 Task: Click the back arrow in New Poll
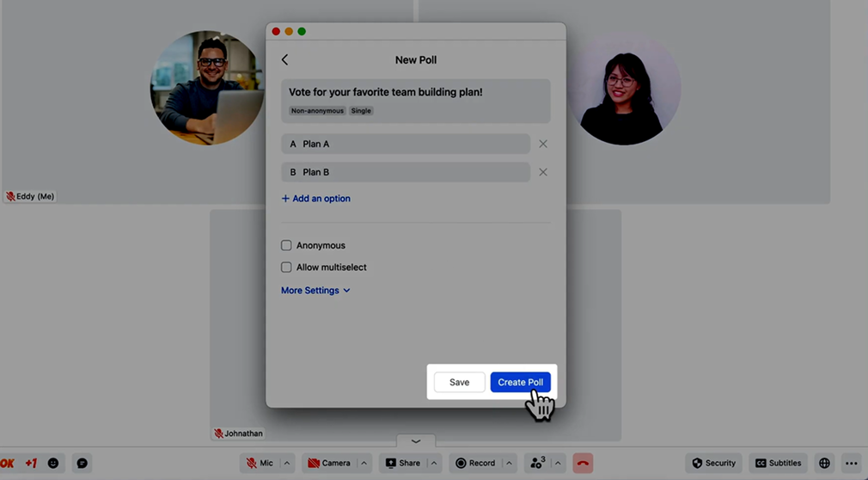pos(284,60)
